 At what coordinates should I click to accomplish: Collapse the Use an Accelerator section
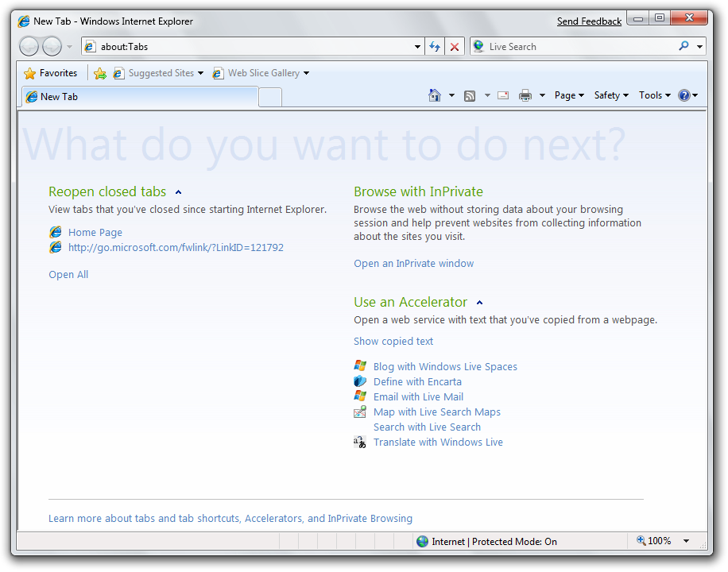pos(479,303)
